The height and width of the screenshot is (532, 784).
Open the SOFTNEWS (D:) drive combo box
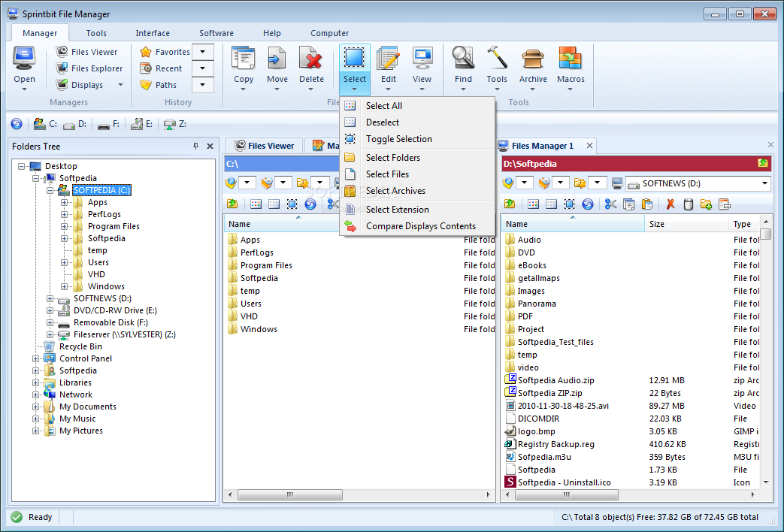(x=698, y=183)
